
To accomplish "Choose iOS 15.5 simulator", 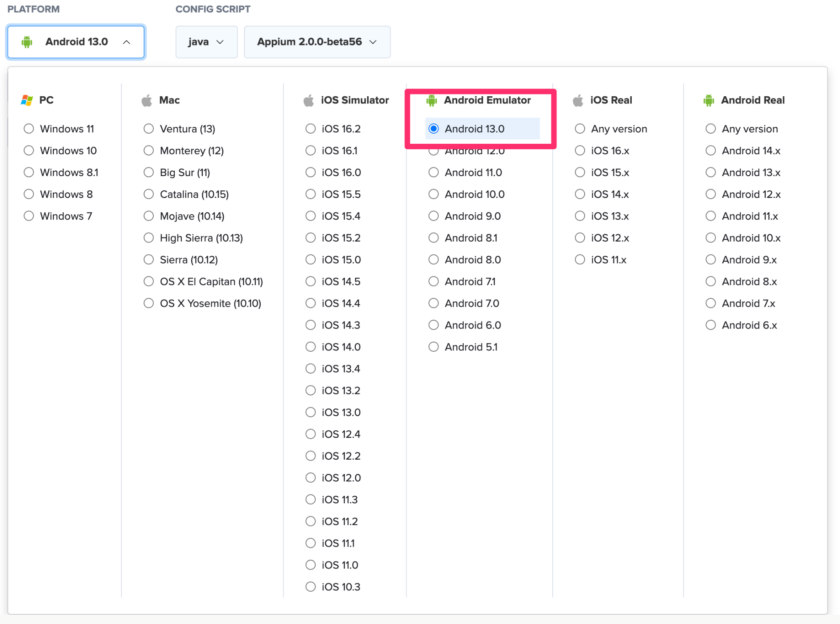I will click(333, 194).
